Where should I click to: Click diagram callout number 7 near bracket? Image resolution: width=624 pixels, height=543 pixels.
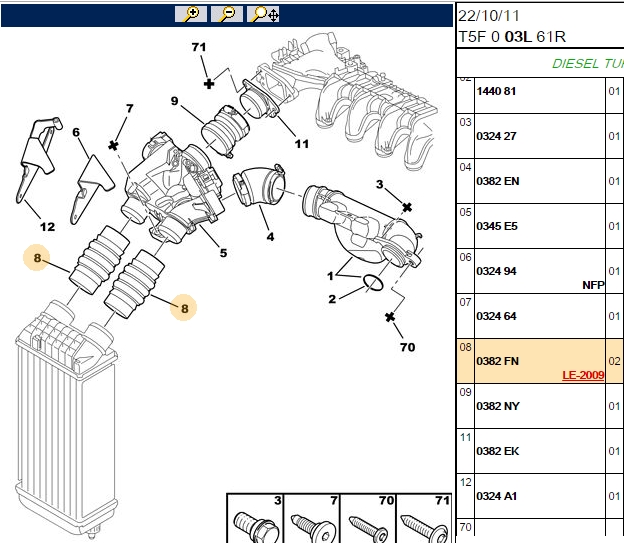click(x=130, y=108)
